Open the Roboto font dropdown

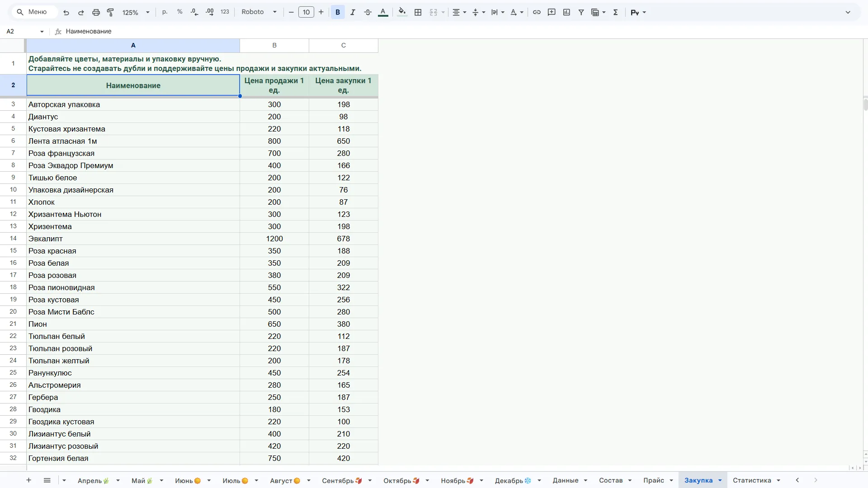pos(259,12)
